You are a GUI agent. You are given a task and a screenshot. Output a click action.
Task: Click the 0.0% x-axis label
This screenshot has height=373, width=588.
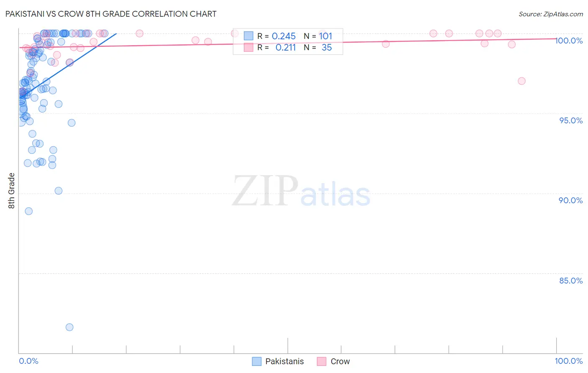point(28,361)
